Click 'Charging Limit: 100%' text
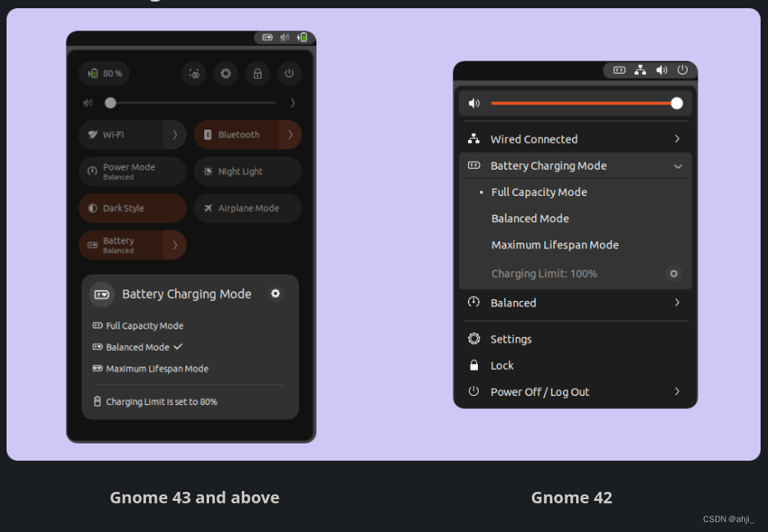Screen dimensions: 768x532 coord(544,274)
